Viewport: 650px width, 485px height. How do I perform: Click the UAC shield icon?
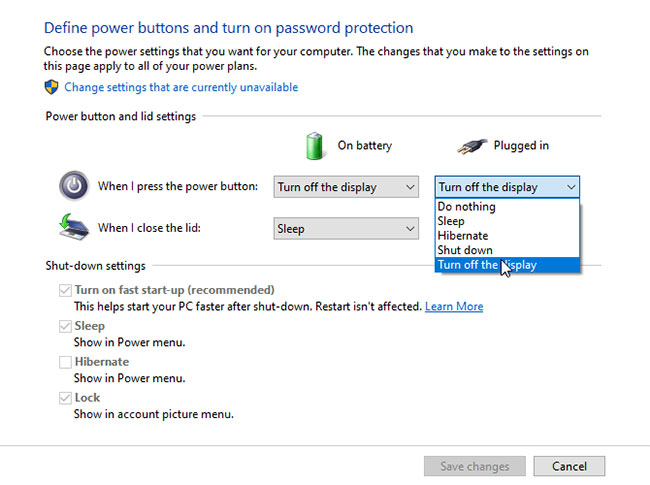[52, 87]
